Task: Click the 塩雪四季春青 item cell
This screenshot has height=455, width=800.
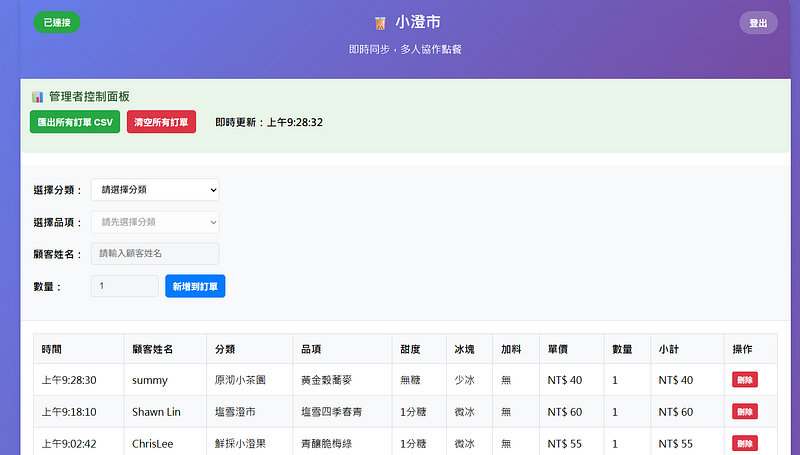Action: pyautogui.click(x=342, y=412)
